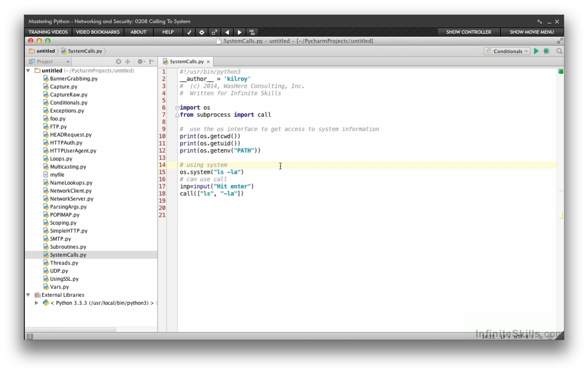Open the HELP menu

(168, 32)
